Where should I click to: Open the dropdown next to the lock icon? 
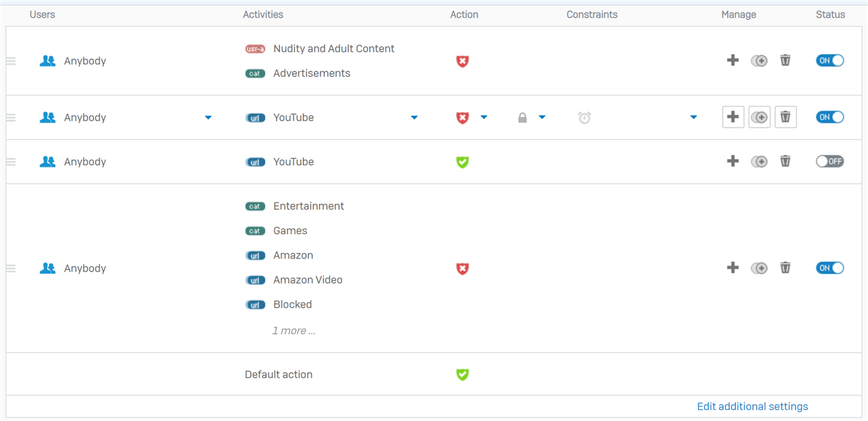coord(542,117)
